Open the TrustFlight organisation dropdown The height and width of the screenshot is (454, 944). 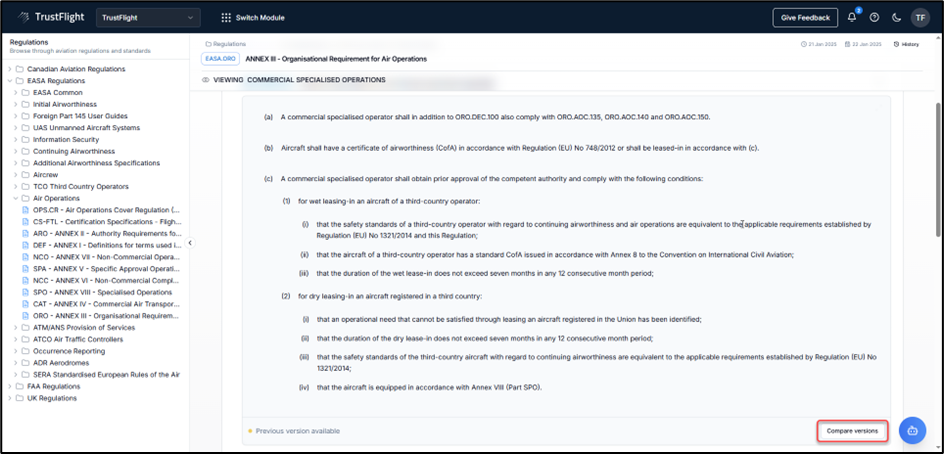pos(148,17)
